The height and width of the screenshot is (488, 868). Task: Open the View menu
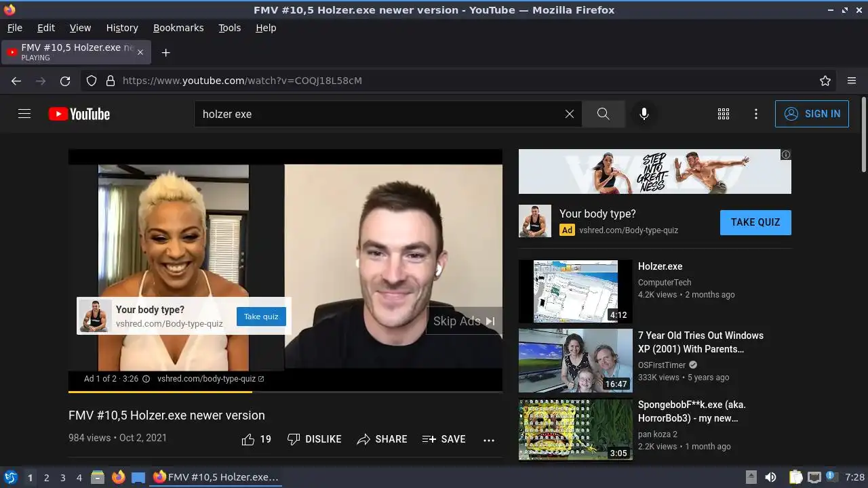point(80,28)
